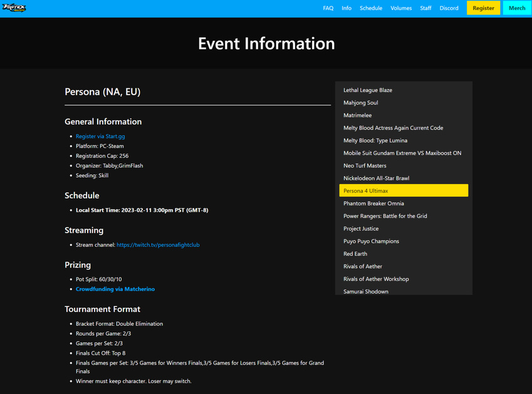Open the Staff page
Image resolution: width=532 pixels, height=394 pixels.
[x=425, y=8]
